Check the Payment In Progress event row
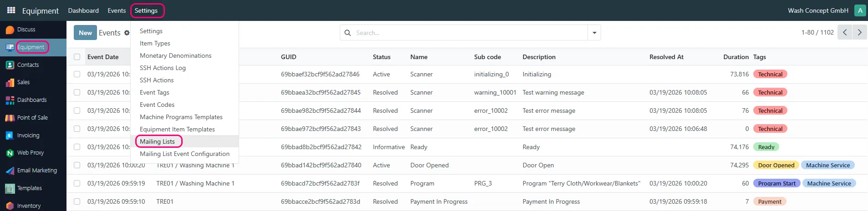The width and height of the screenshot is (868, 211). tap(77, 201)
